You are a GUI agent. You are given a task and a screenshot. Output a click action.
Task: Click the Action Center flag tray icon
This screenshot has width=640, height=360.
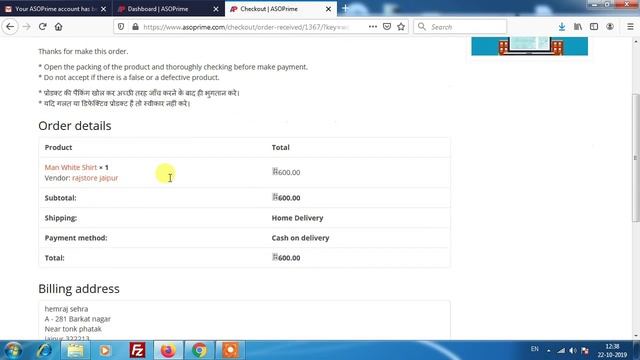click(x=585, y=351)
